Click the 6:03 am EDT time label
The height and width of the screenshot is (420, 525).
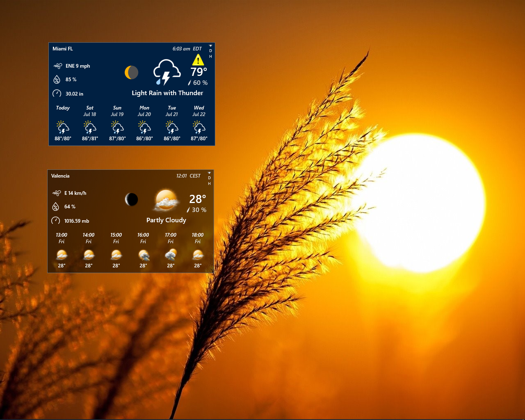(x=187, y=49)
